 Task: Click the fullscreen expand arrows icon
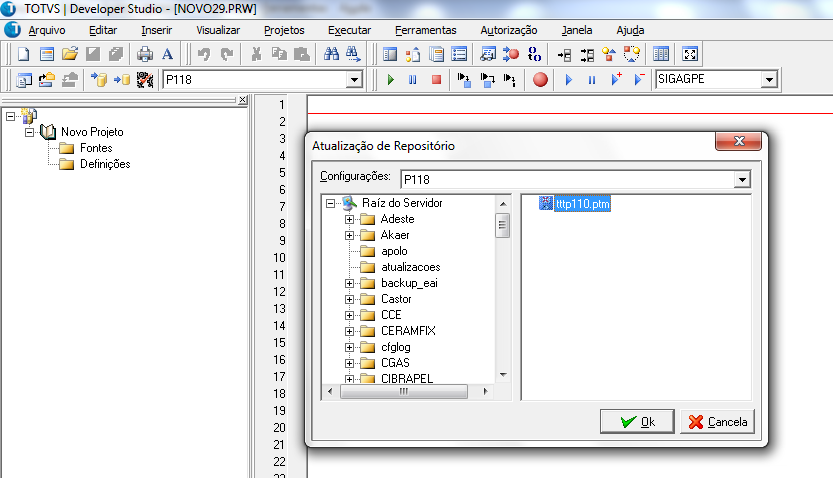[690, 54]
